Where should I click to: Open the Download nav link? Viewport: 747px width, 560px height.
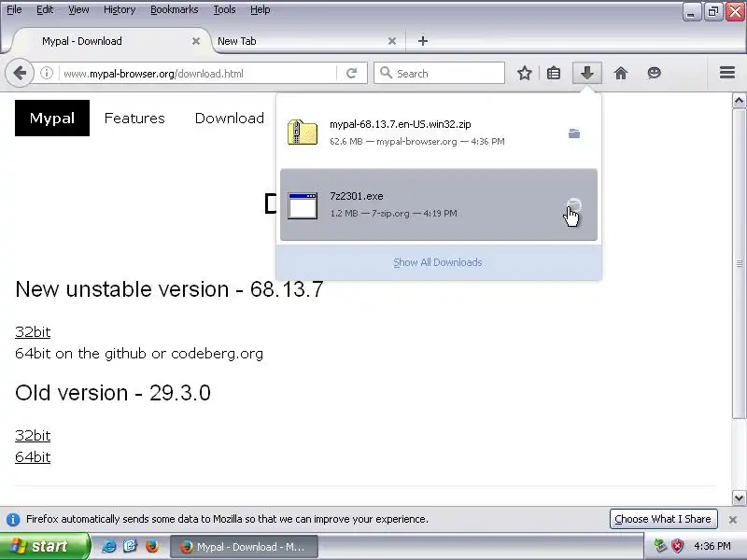229,119
